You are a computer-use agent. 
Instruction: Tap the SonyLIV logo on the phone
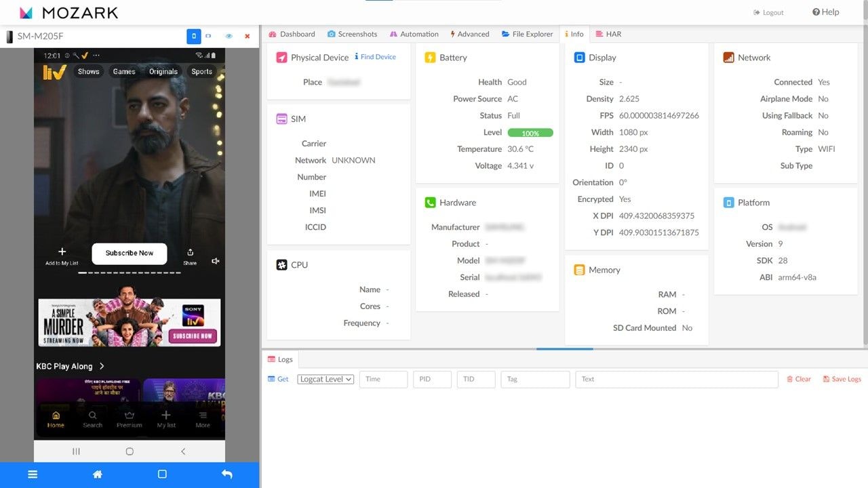[x=54, y=72]
